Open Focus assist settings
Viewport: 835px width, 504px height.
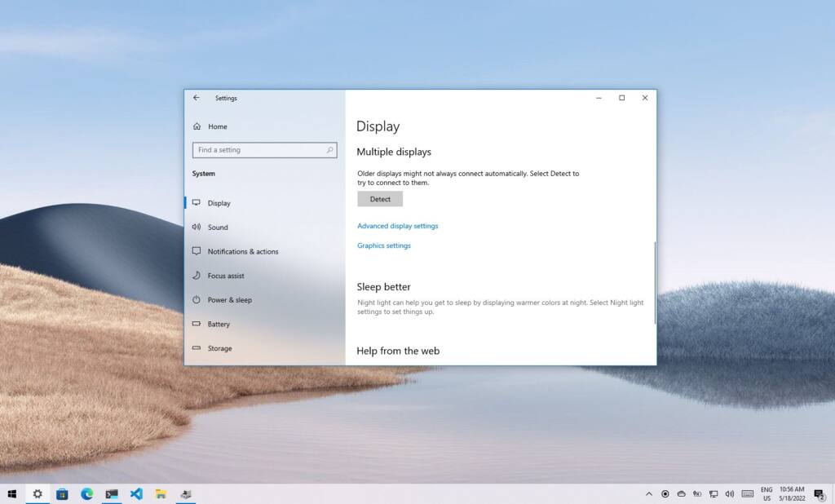[x=228, y=276]
